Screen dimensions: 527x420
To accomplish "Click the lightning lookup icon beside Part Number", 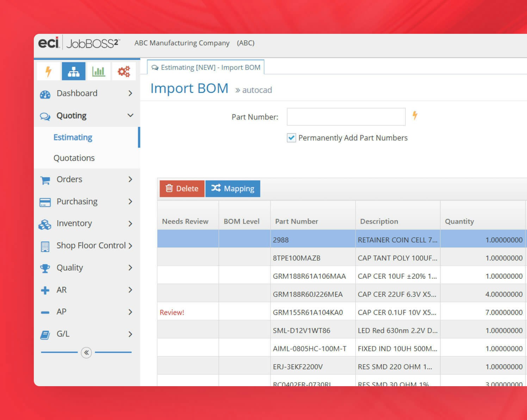I will tap(415, 115).
